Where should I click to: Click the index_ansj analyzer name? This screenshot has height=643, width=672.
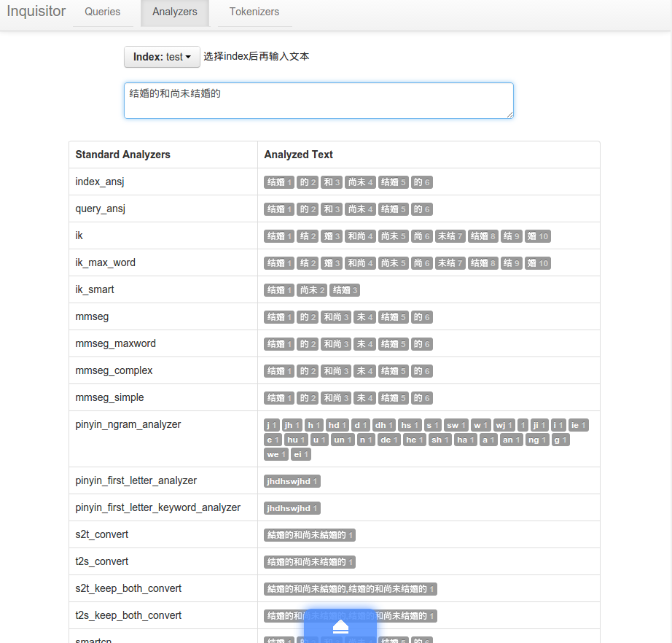coord(95,182)
